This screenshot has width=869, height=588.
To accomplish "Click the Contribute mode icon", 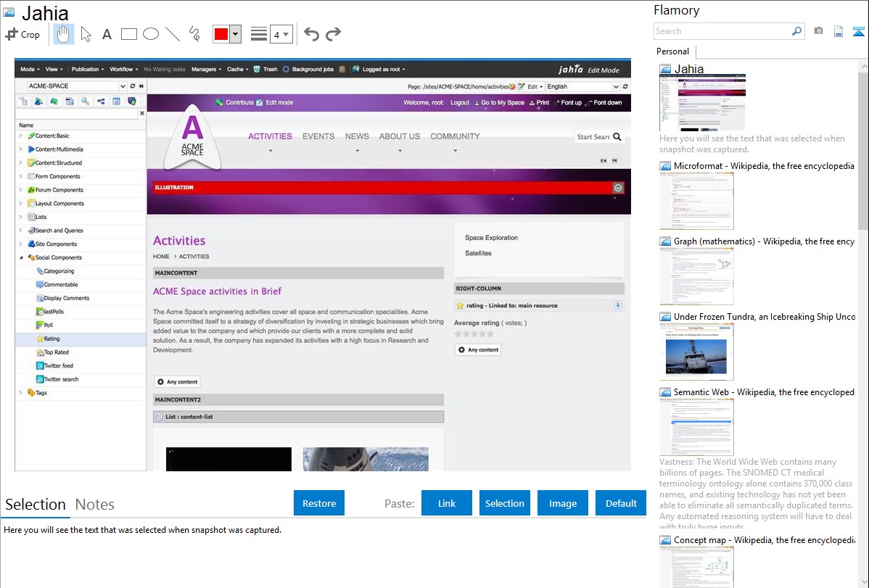I will 220,102.
